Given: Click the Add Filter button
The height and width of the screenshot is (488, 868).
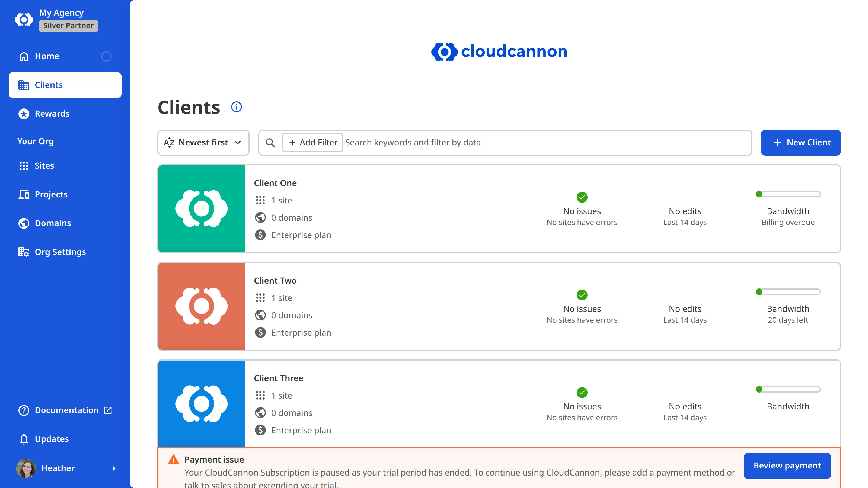Looking at the screenshot, I should pyautogui.click(x=312, y=142).
